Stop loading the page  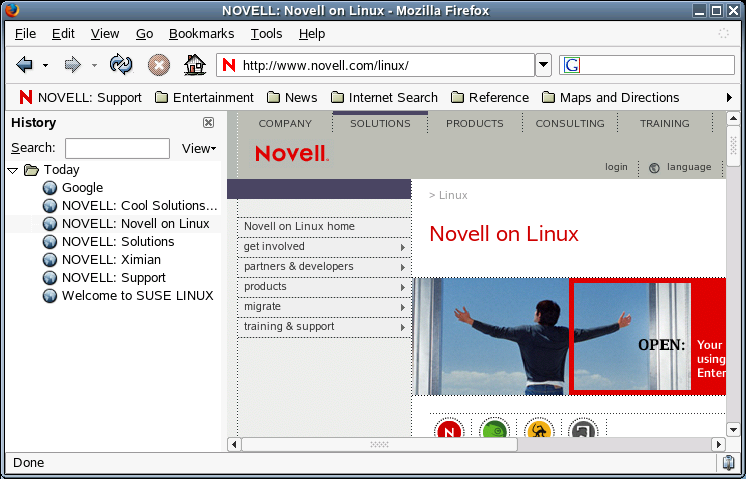tap(158, 65)
